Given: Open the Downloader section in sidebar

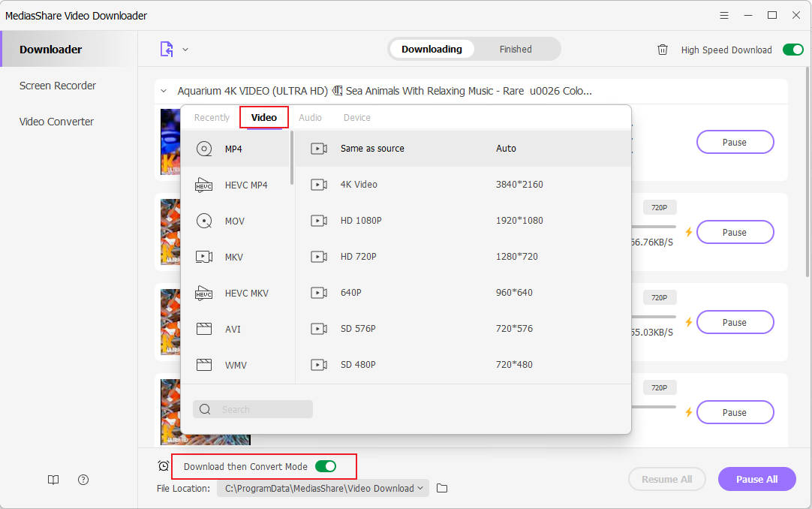Looking at the screenshot, I should coord(68,50).
